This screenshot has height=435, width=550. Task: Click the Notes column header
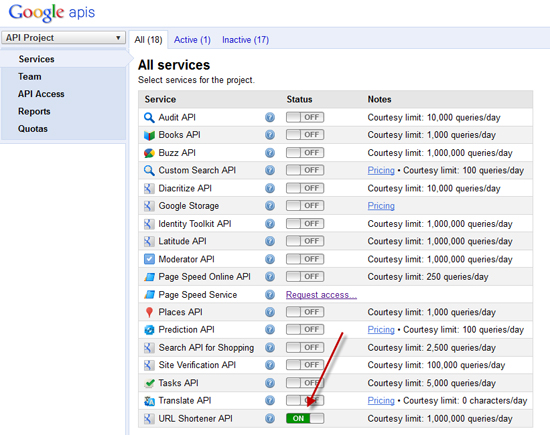click(379, 99)
